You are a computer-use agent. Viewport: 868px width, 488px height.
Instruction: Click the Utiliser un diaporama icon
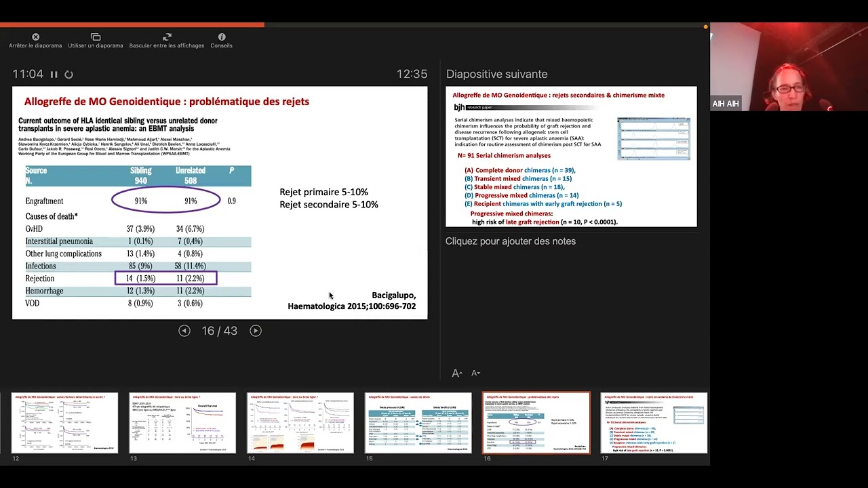click(96, 37)
